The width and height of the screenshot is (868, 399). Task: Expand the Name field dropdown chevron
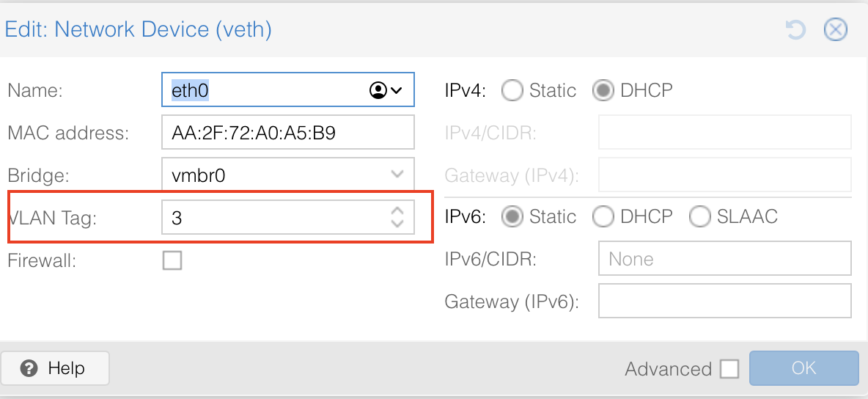click(397, 90)
